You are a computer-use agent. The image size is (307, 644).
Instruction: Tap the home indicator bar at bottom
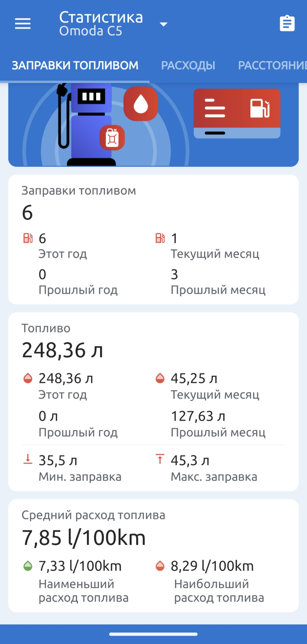pos(153,634)
